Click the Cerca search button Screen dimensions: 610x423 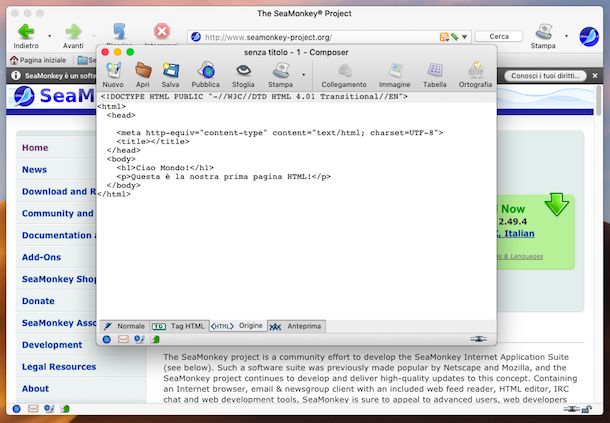[499, 37]
